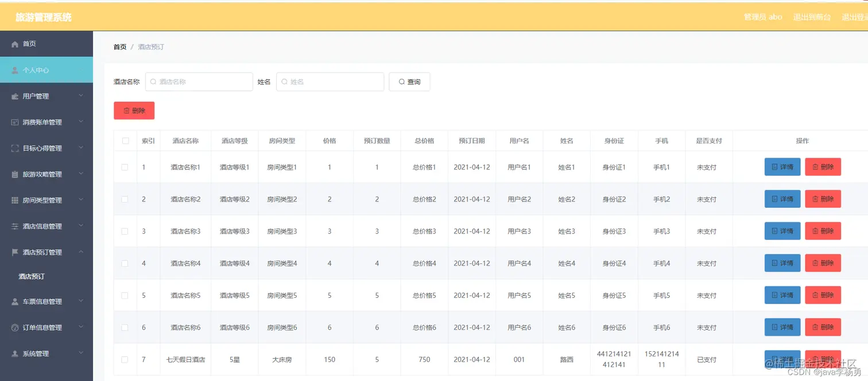Screen dimensions: 868x381
Task: Click 详情 icon in row 酒店名称4
Action: pyautogui.click(x=774, y=263)
